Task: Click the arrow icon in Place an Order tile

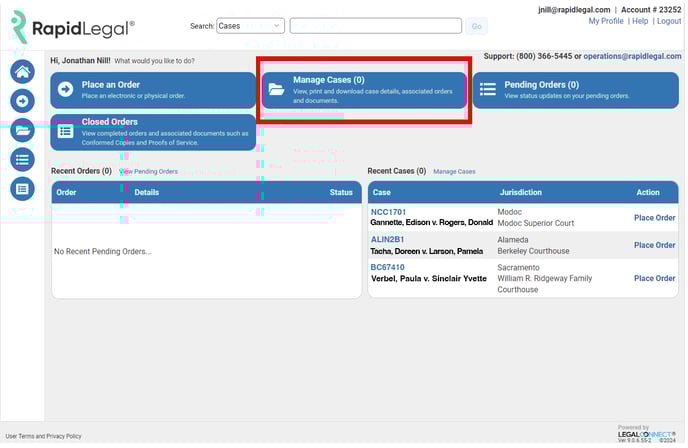Action: [x=65, y=90]
